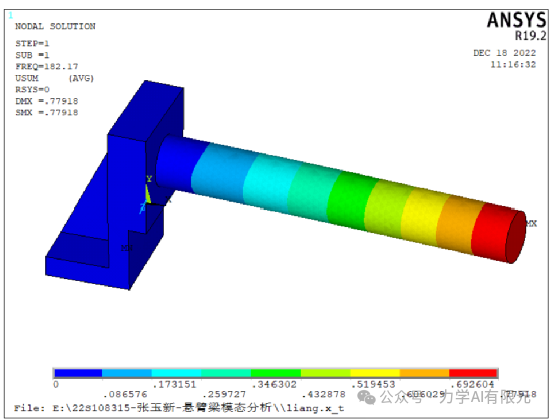Click the .346302 legend value

click(274, 384)
